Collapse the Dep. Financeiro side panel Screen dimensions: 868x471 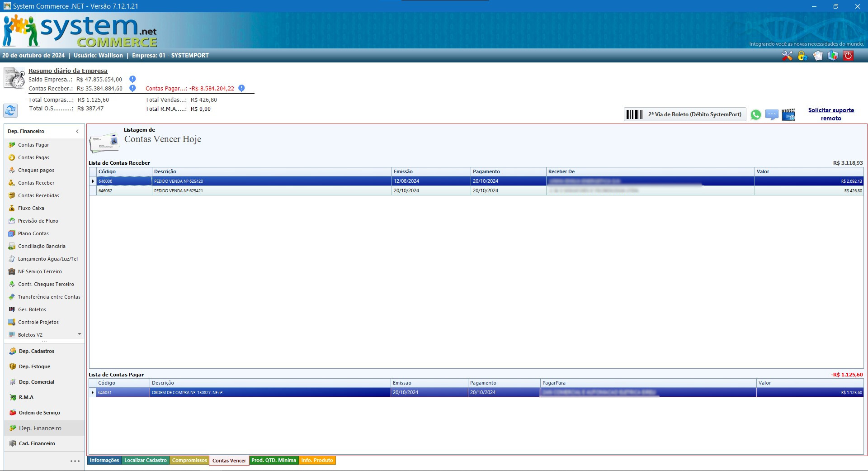coord(77,131)
